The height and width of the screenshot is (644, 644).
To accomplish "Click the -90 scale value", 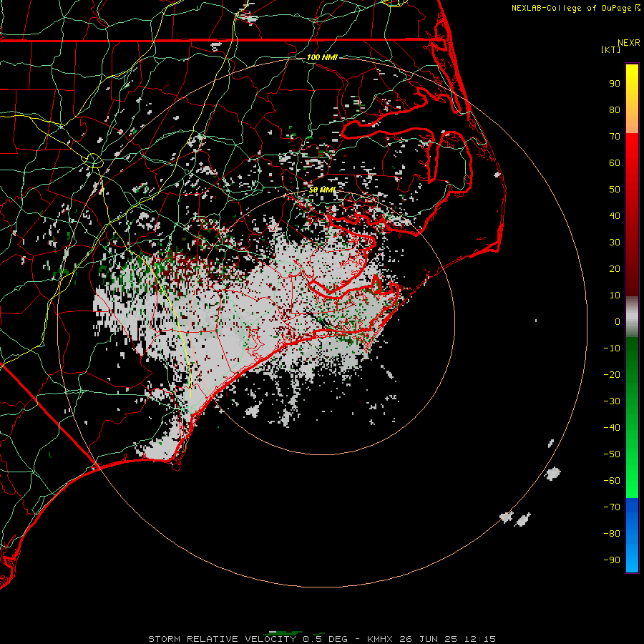I will (x=612, y=560).
